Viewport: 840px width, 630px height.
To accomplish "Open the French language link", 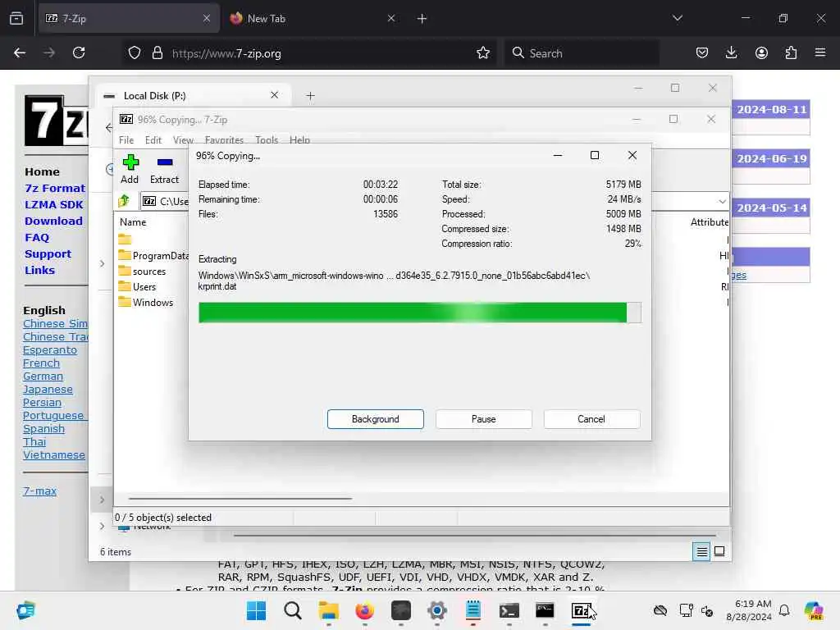I will pyautogui.click(x=41, y=363).
